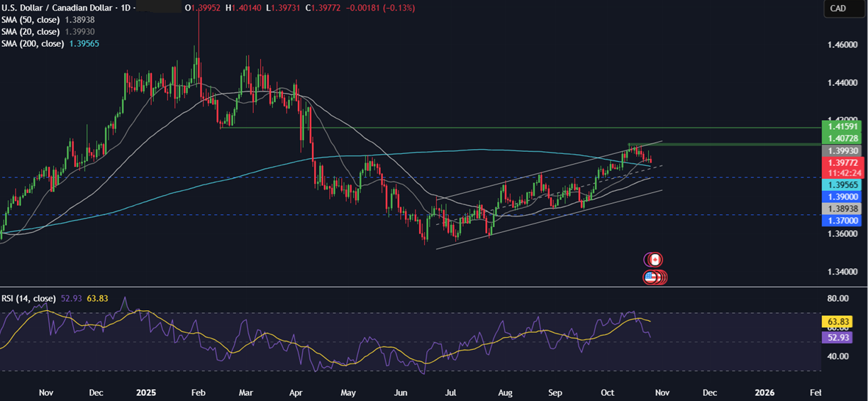Click the blue 1.37000 price line label
The width and height of the screenshot is (868, 401).
[x=840, y=221]
